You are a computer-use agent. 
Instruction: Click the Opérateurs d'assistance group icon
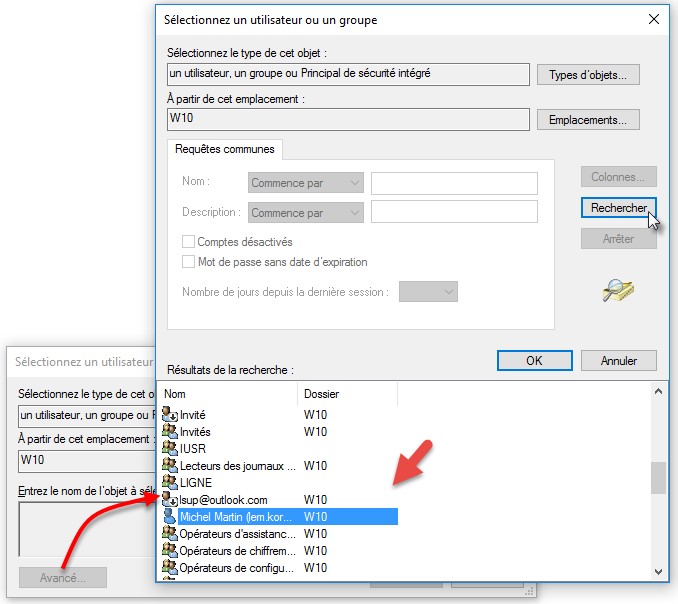(x=170, y=534)
